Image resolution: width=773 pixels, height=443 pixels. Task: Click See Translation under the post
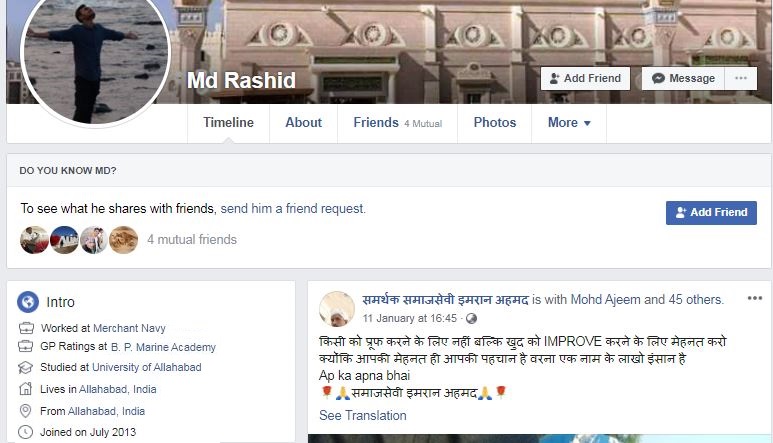(363, 415)
